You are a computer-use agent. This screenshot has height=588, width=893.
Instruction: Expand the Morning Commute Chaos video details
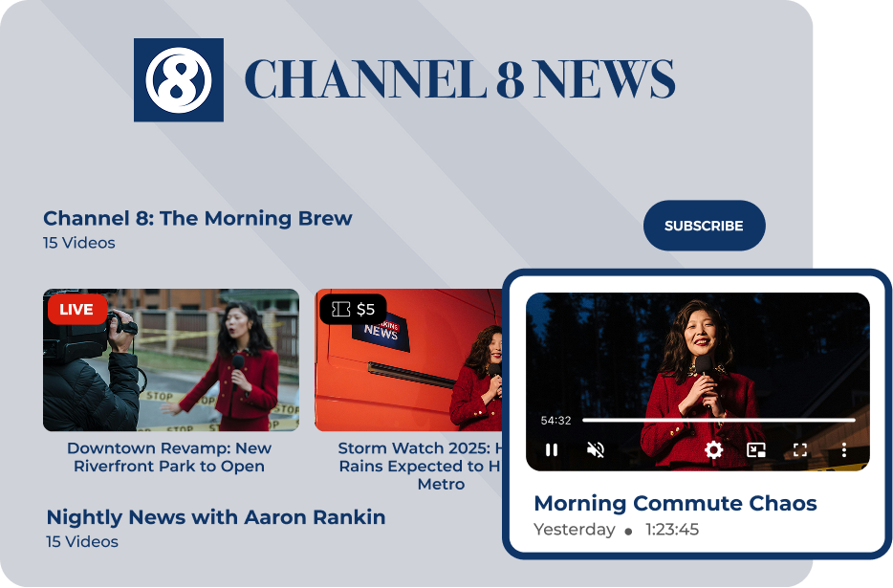[676, 502]
